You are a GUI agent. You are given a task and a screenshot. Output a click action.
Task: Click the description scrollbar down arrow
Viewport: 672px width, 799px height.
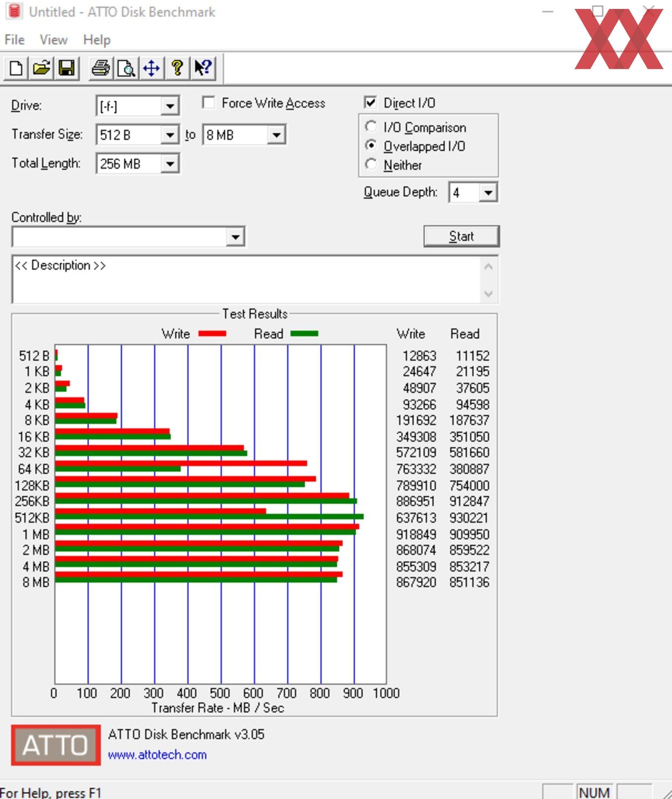488,294
